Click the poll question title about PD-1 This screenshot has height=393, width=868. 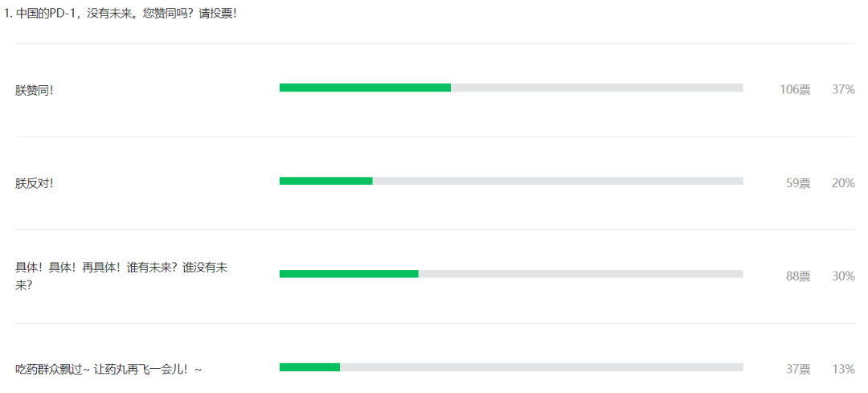click(x=120, y=14)
